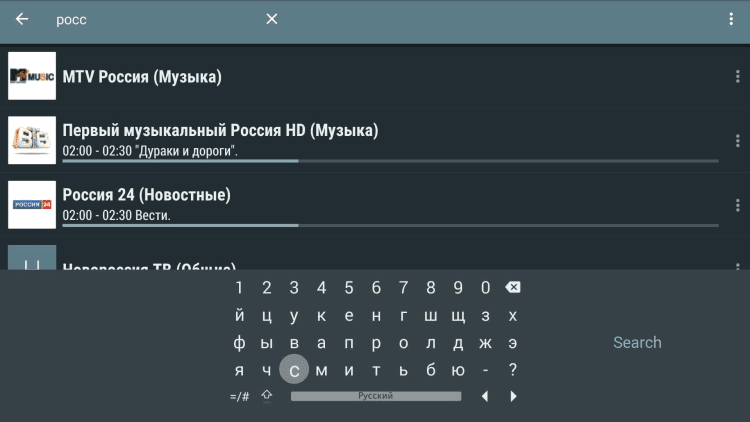Image resolution: width=750 pixels, height=422 pixels.
Task: Tap the Русский spacebar
Action: pos(376,396)
